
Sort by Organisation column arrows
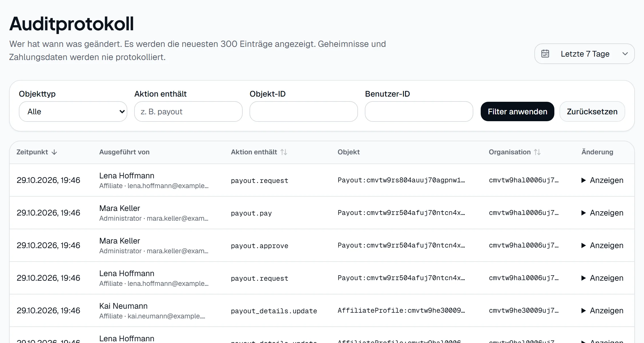point(537,152)
